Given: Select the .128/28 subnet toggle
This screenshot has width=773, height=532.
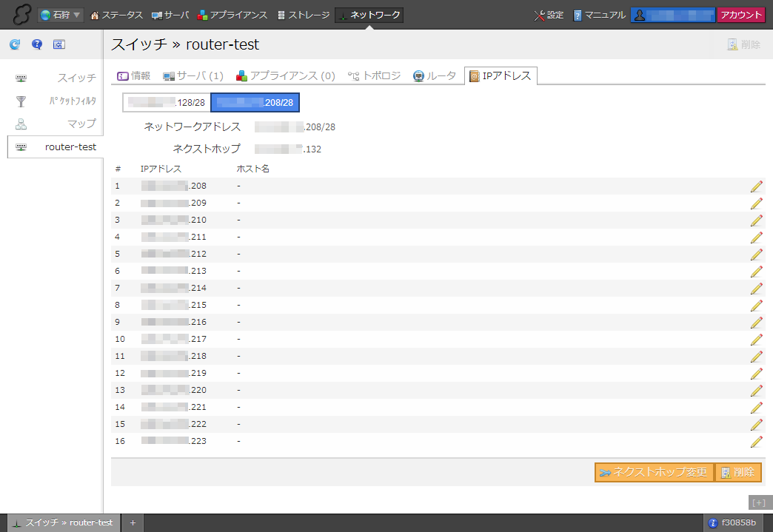Looking at the screenshot, I should tap(167, 102).
